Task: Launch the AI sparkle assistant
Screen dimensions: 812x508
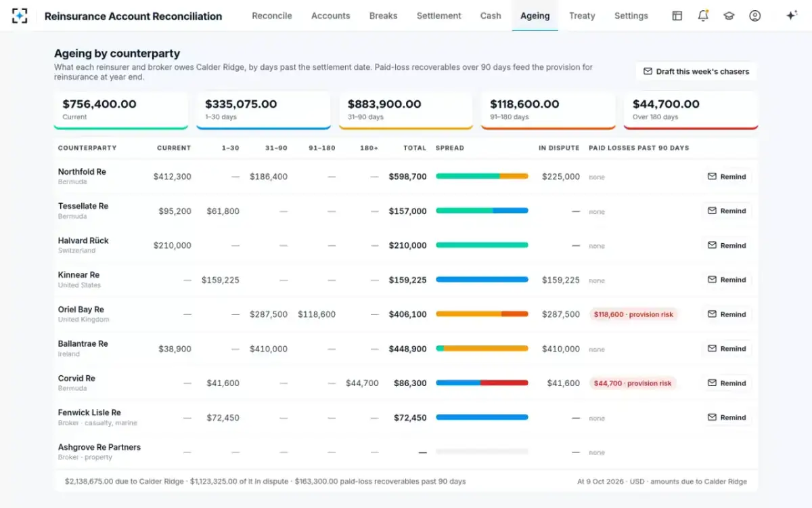Action: click(791, 16)
